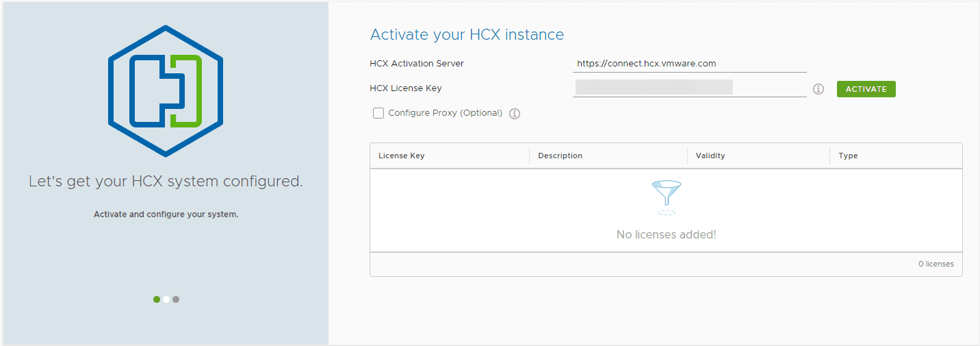This screenshot has height=346, width=980.
Task: Click the "No licenses added!" placeholder message
Action: [x=666, y=234]
